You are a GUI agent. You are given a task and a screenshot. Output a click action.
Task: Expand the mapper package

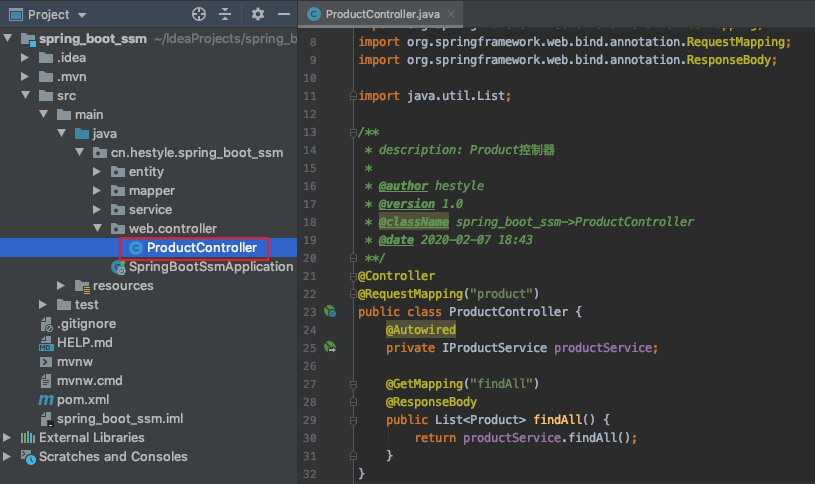click(97, 190)
